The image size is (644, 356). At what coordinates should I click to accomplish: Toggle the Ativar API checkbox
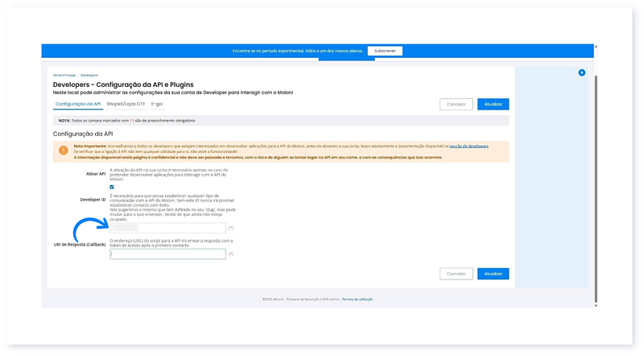(x=112, y=187)
